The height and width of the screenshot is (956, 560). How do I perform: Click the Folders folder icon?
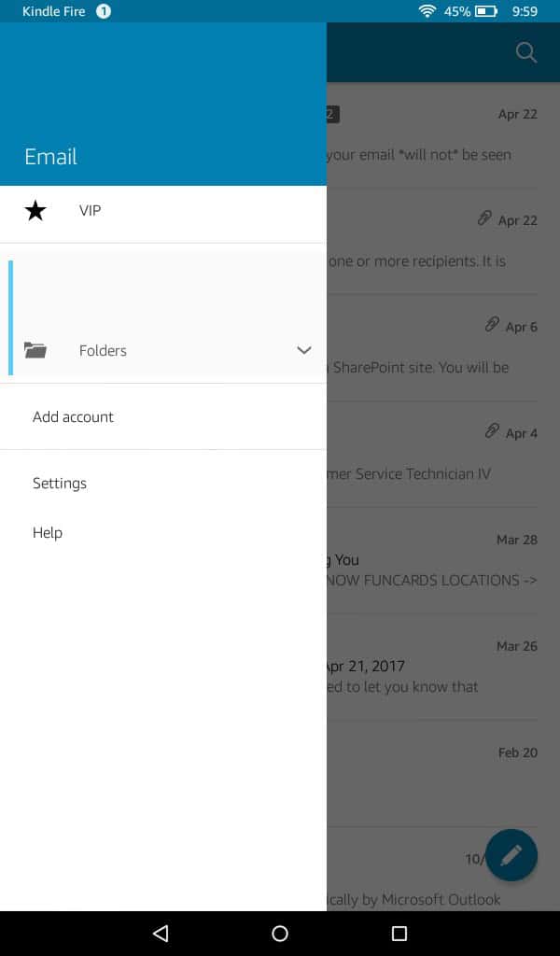click(x=35, y=351)
